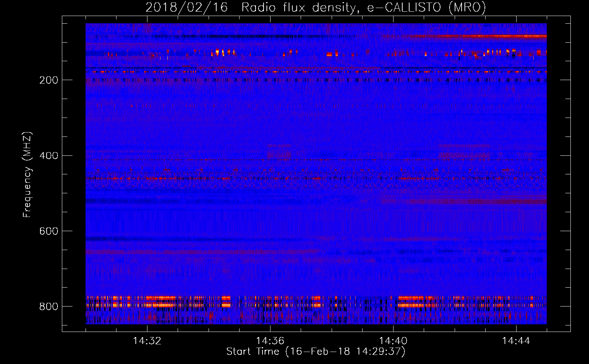Click the '800' frequency tick label

coord(49,306)
